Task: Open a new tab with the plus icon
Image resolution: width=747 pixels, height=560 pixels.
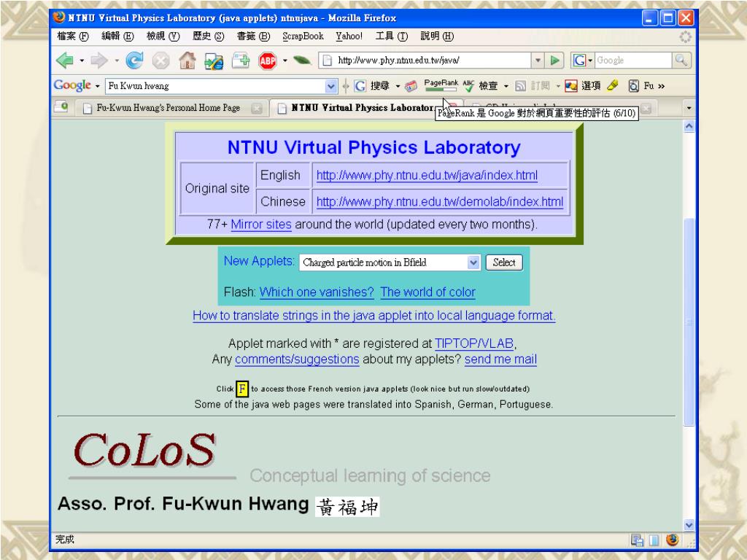Action: pos(241,61)
